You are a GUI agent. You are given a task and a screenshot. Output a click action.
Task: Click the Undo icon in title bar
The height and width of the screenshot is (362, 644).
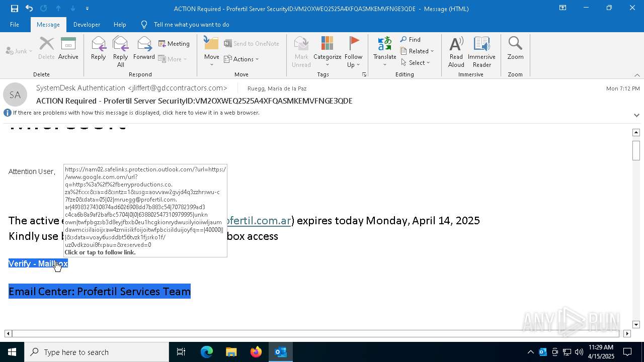coord(29,8)
